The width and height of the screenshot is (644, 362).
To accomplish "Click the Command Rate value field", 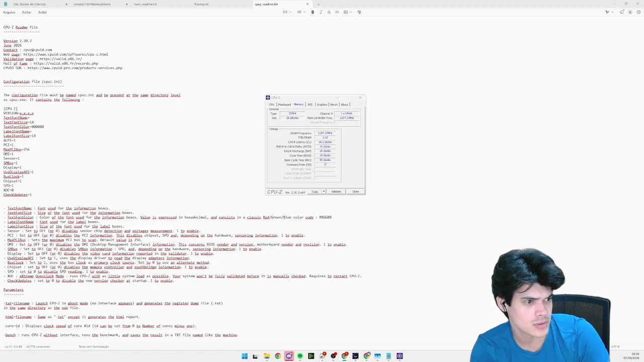I will click(x=325, y=165).
